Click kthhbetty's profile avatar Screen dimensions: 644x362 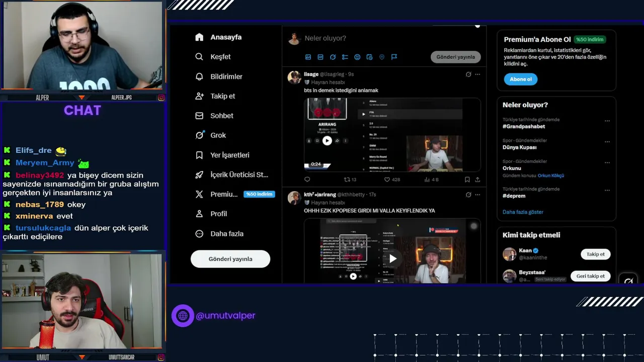[294, 198]
